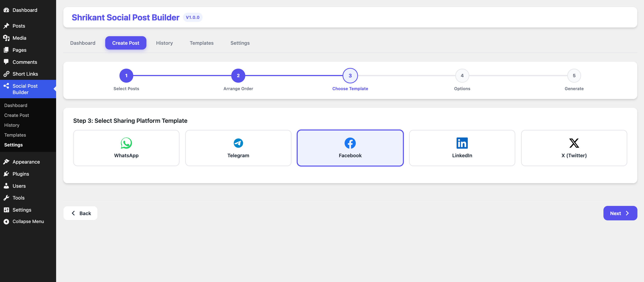The width and height of the screenshot is (644, 282).
Task: Select the X (Twitter) template card
Action: 574,148
